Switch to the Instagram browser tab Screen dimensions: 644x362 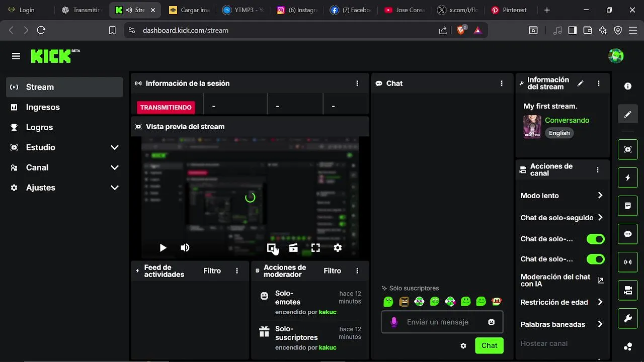(x=297, y=10)
